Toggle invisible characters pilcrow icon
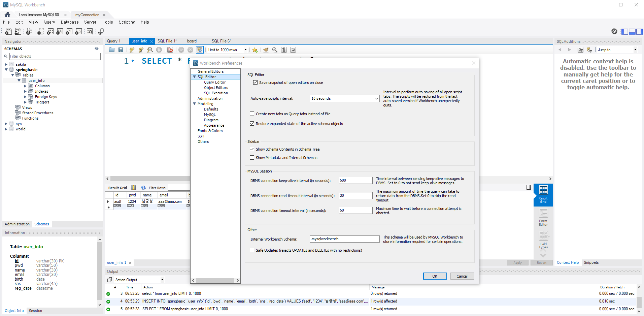The image size is (644, 316). tap(284, 50)
